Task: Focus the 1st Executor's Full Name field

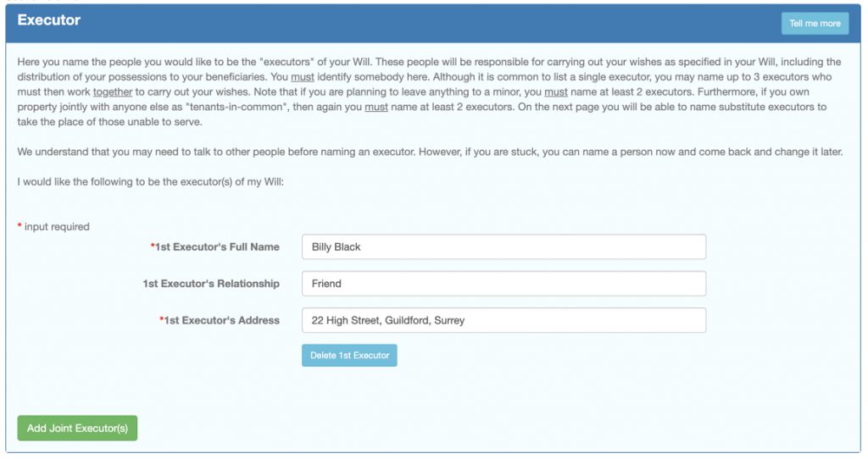Action: (x=504, y=246)
